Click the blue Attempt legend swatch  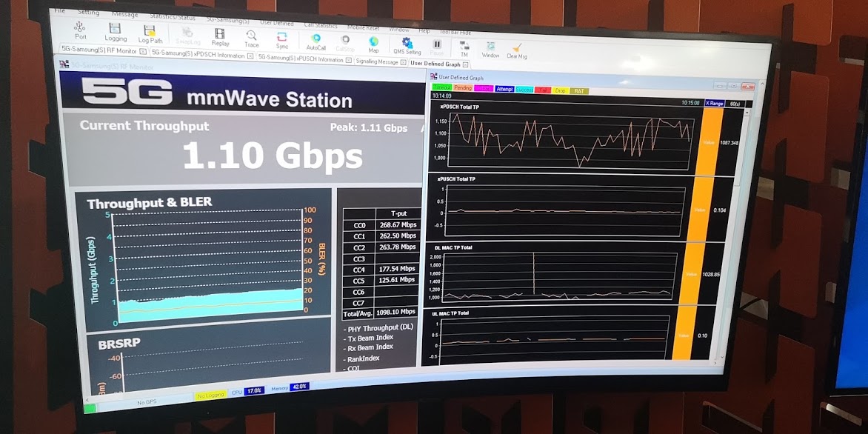(x=504, y=89)
